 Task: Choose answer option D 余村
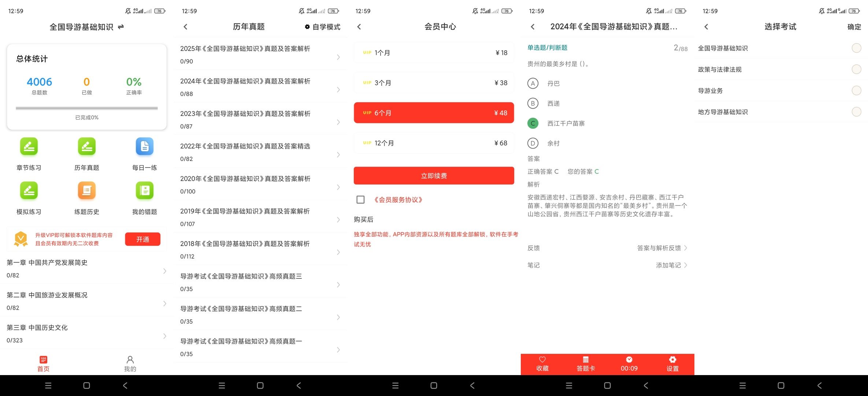coord(533,143)
